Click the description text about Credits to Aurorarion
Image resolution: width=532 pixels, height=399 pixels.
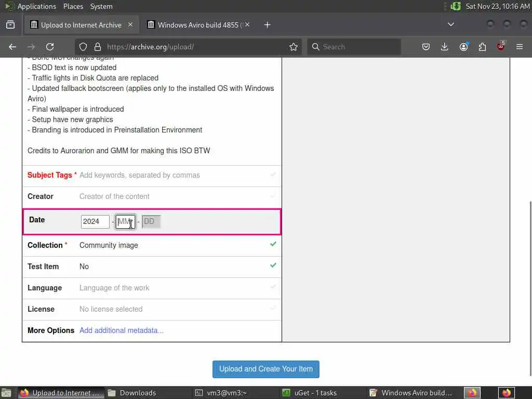[119, 151]
